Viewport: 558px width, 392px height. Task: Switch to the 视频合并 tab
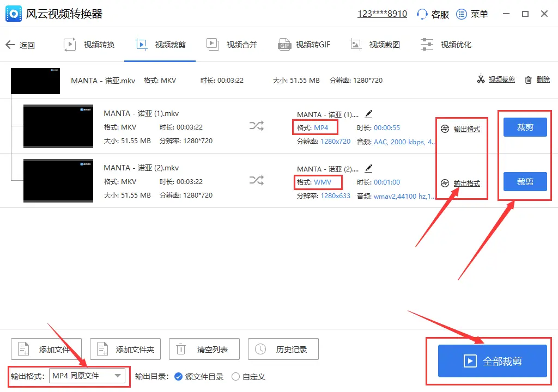pos(232,45)
